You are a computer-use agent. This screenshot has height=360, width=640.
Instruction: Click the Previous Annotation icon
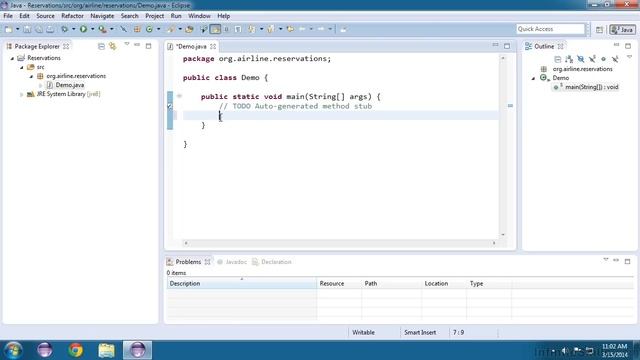(x=271, y=29)
